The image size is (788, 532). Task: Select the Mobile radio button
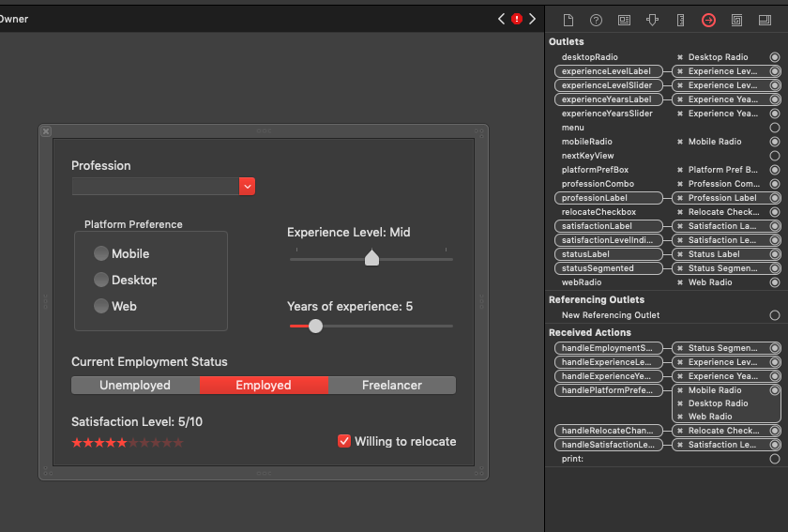click(101, 254)
